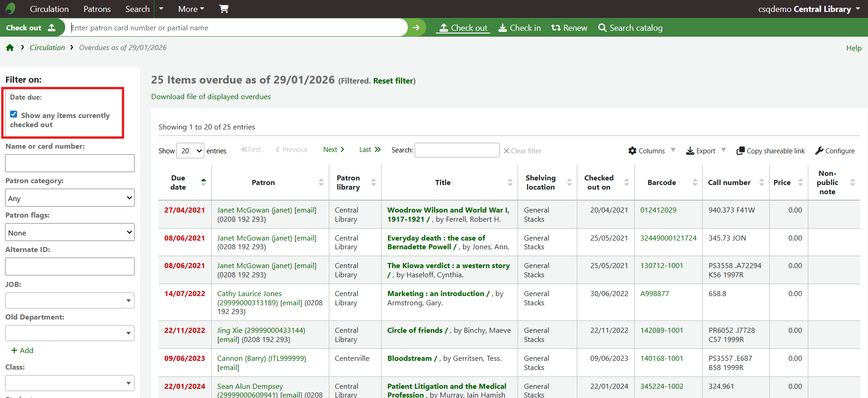Submit patron search with green arrow button
This screenshot has height=398, width=868.
(416, 28)
